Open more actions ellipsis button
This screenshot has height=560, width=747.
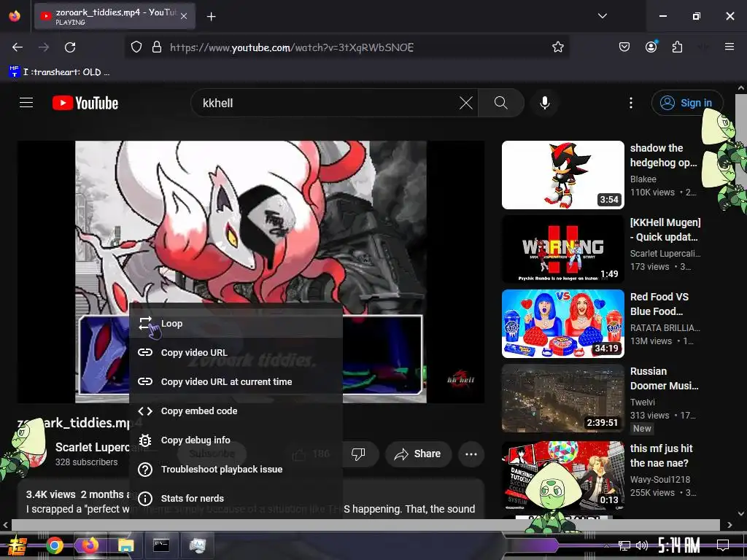point(471,454)
